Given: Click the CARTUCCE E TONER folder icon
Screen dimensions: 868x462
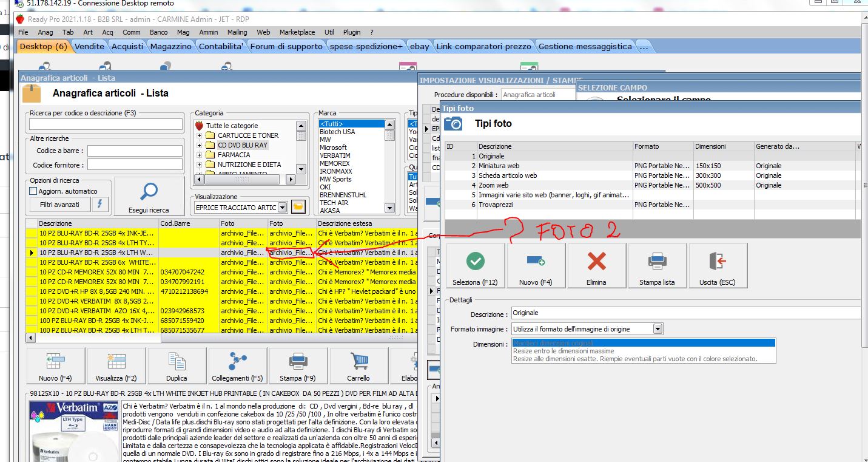Looking at the screenshot, I should pyautogui.click(x=210, y=135).
